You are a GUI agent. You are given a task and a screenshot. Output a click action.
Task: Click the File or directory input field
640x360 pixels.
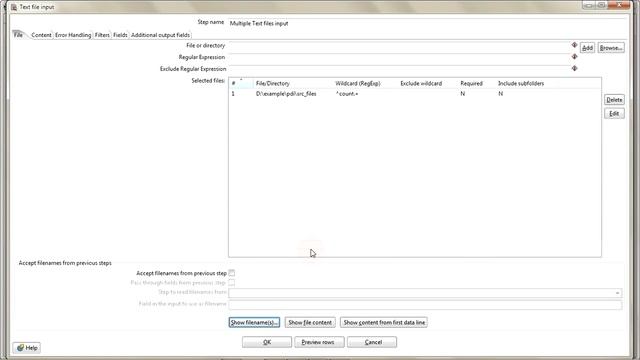pyautogui.click(x=399, y=46)
